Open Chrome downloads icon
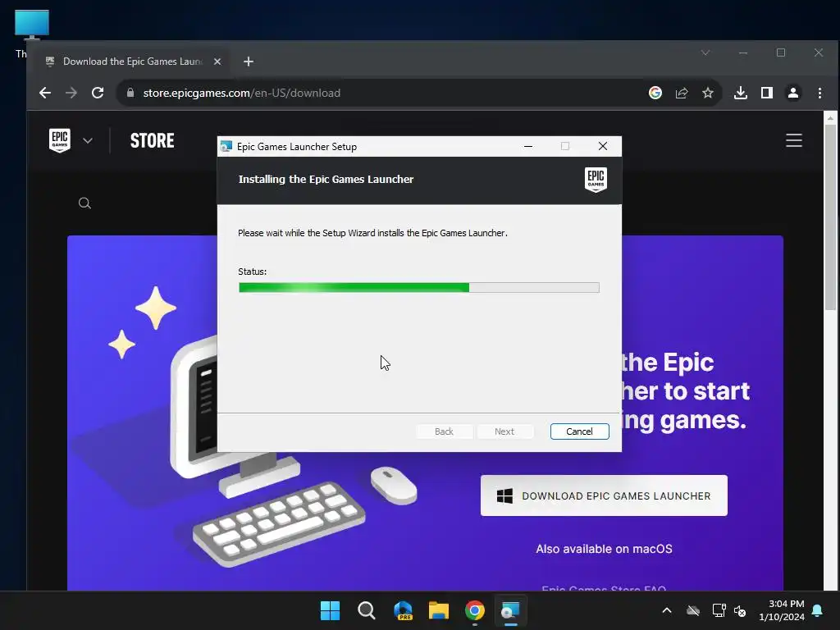 click(x=741, y=93)
